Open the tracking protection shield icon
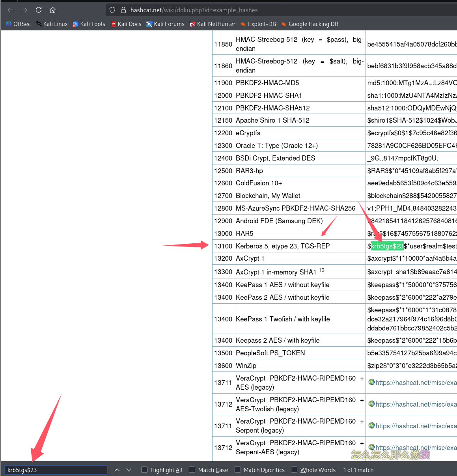The width and height of the screenshot is (457, 476). click(112, 10)
